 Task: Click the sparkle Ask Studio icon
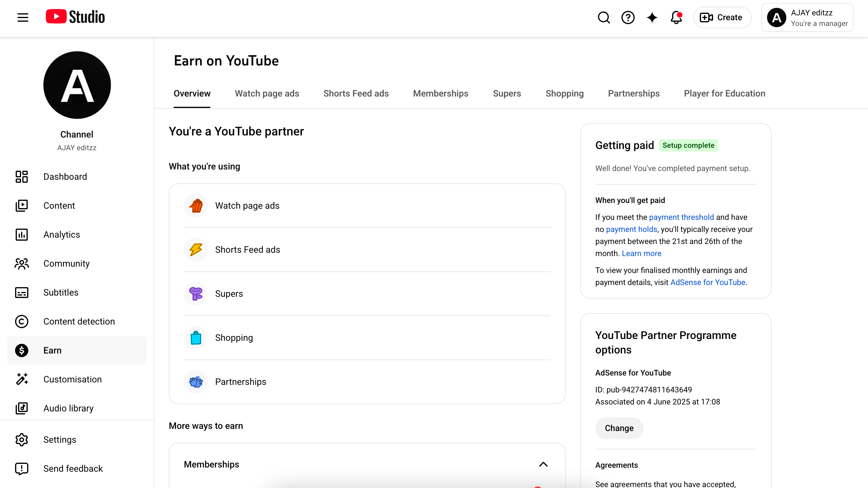coord(652,17)
